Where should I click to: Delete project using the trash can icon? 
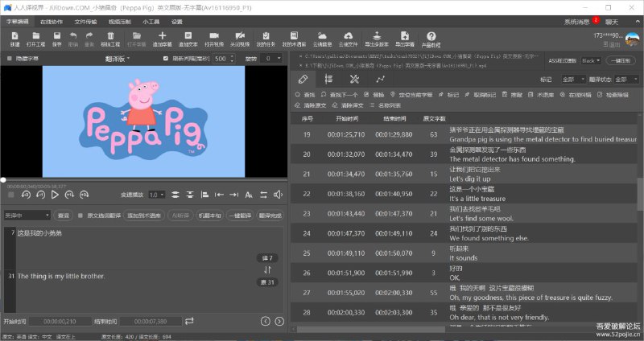[110, 39]
